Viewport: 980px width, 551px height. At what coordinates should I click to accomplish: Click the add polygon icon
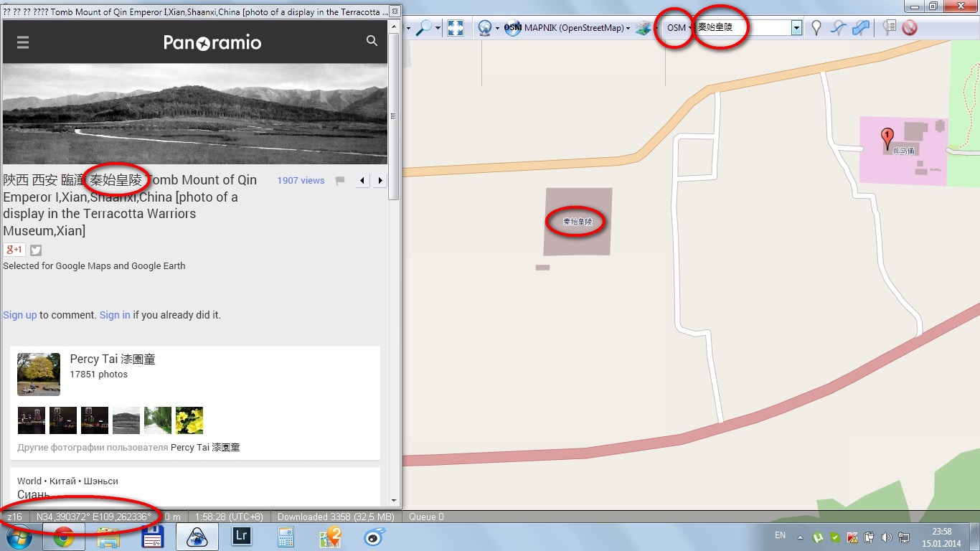tap(861, 28)
